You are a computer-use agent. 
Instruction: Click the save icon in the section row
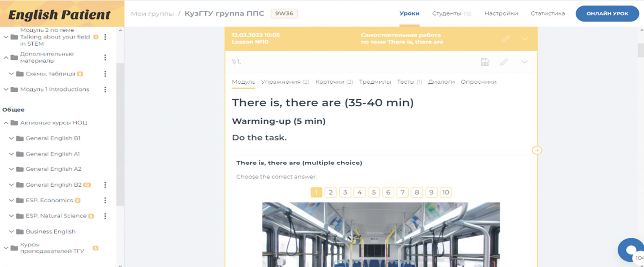click(484, 62)
